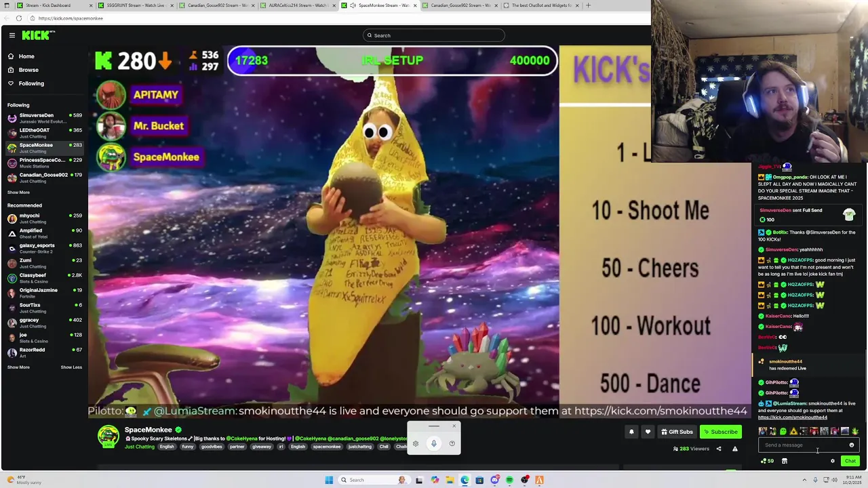Open SourTixs recommended channel
The image size is (868, 488).
(x=44, y=308)
